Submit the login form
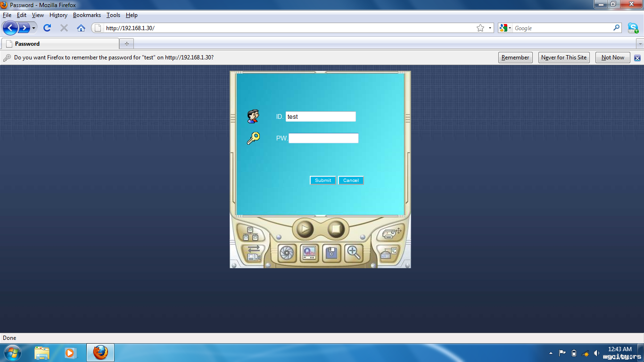 click(323, 181)
